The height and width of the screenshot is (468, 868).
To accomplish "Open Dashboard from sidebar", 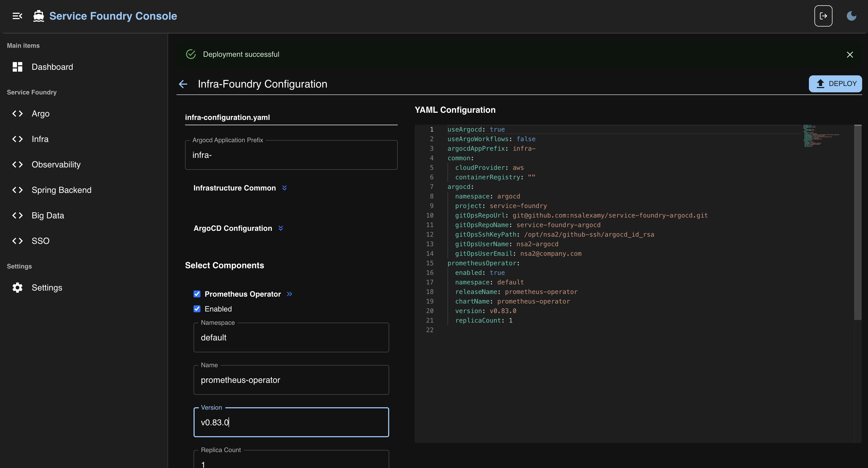I will pyautogui.click(x=84, y=67).
